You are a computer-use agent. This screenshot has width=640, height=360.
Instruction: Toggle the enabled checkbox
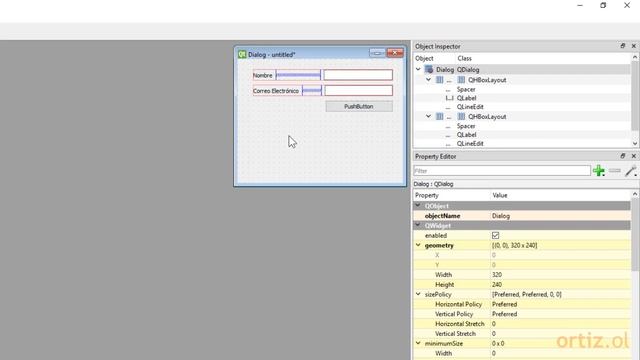(496, 236)
